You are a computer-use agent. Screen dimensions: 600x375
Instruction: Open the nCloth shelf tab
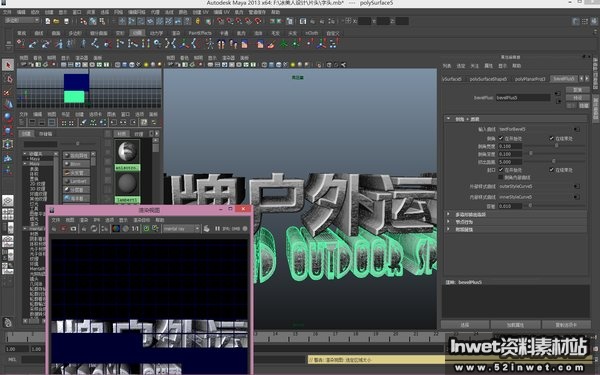[311, 33]
